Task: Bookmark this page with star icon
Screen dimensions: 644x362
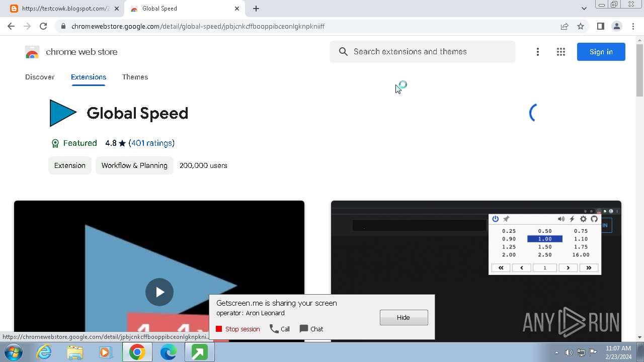Action: tap(581, 26)
